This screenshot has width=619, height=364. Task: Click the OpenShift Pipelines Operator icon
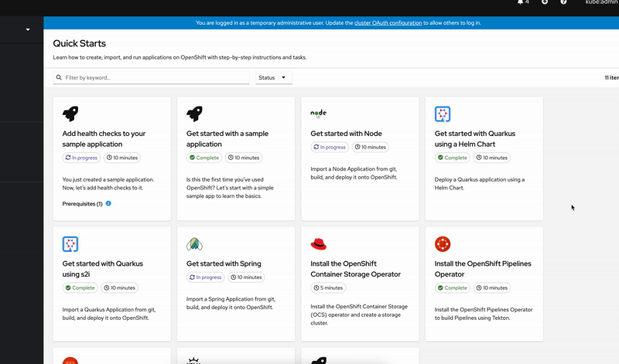point(443,244)
